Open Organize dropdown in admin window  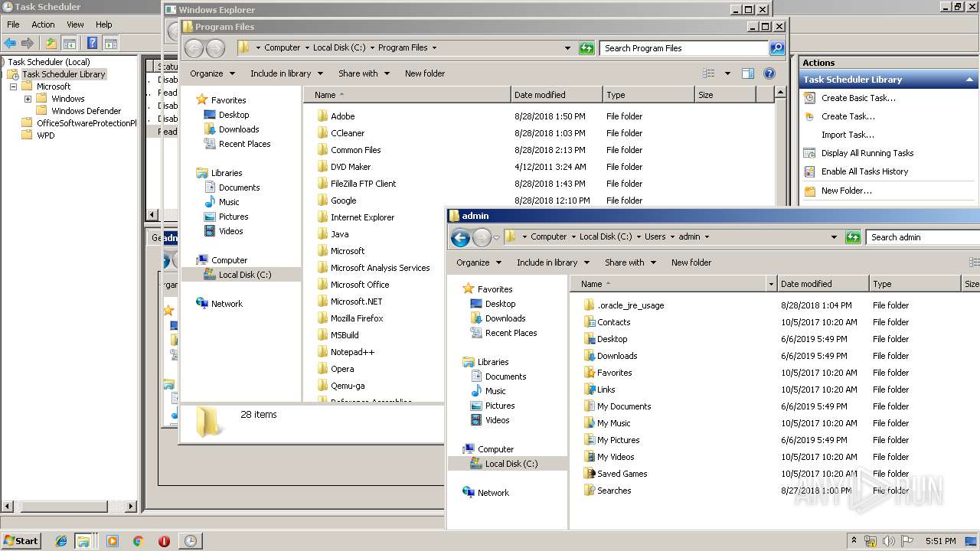(x=479, y=262)
